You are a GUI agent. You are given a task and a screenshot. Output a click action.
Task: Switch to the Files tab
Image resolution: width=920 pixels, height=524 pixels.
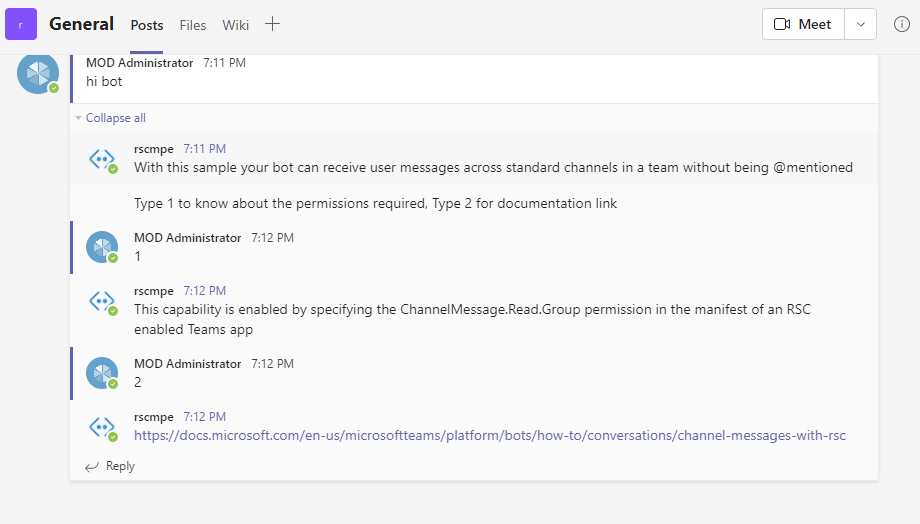192,25
